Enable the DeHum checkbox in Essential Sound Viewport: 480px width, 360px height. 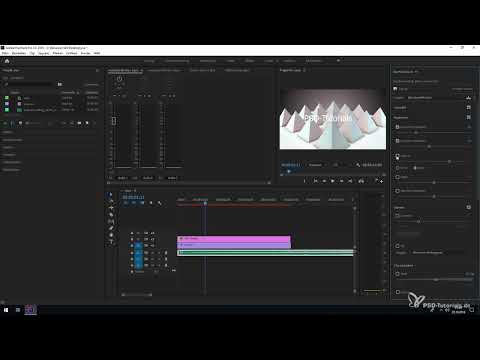click(397, 156)
